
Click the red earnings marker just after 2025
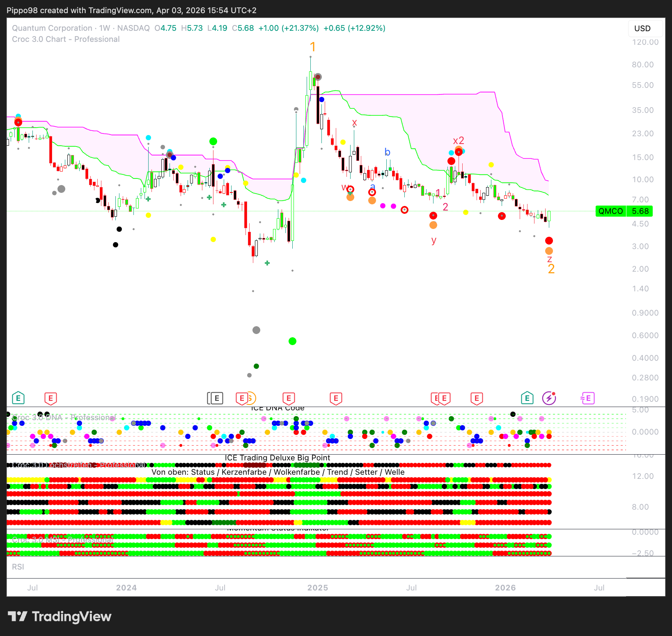[336, 398]
